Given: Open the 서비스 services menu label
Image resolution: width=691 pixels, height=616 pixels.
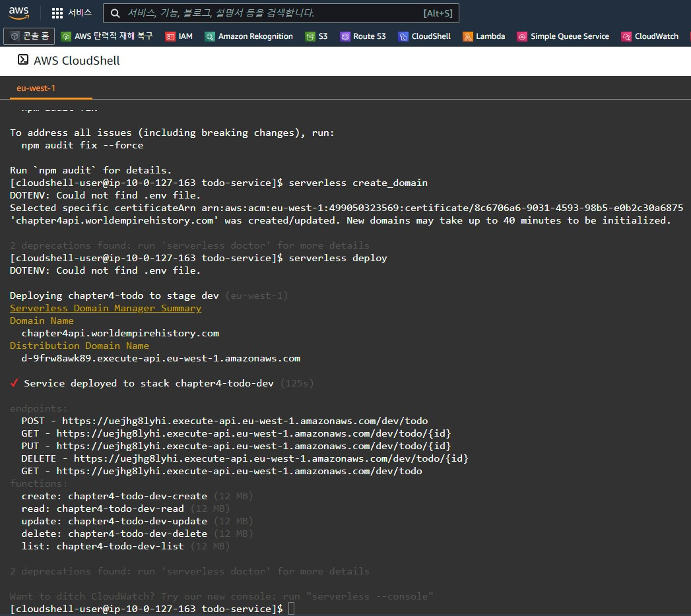Looking at the screenshot, I should (80, 13).
